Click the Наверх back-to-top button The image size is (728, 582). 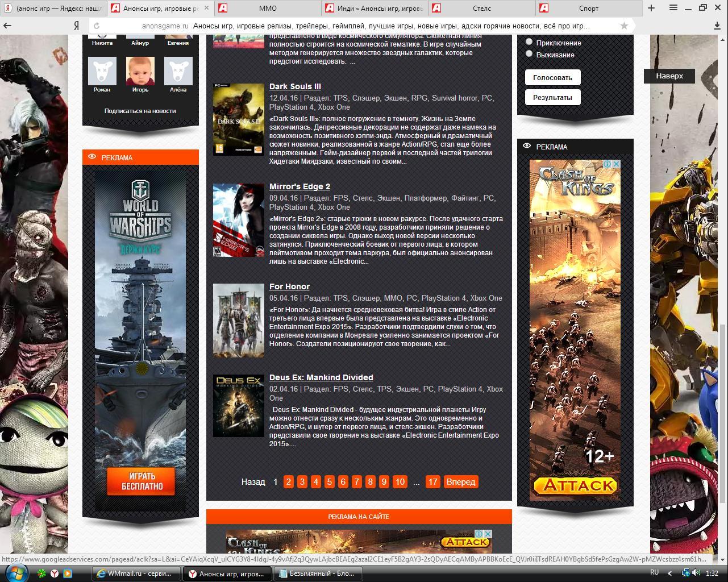coord(669,76)
